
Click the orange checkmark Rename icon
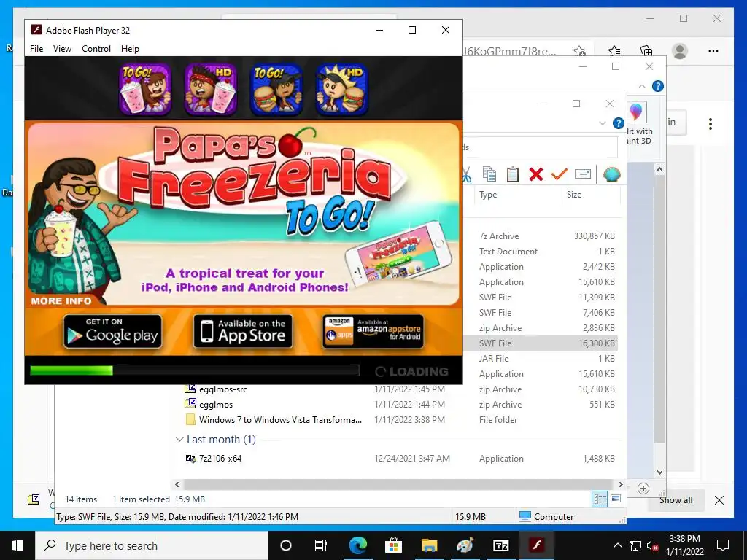(560, 175)
